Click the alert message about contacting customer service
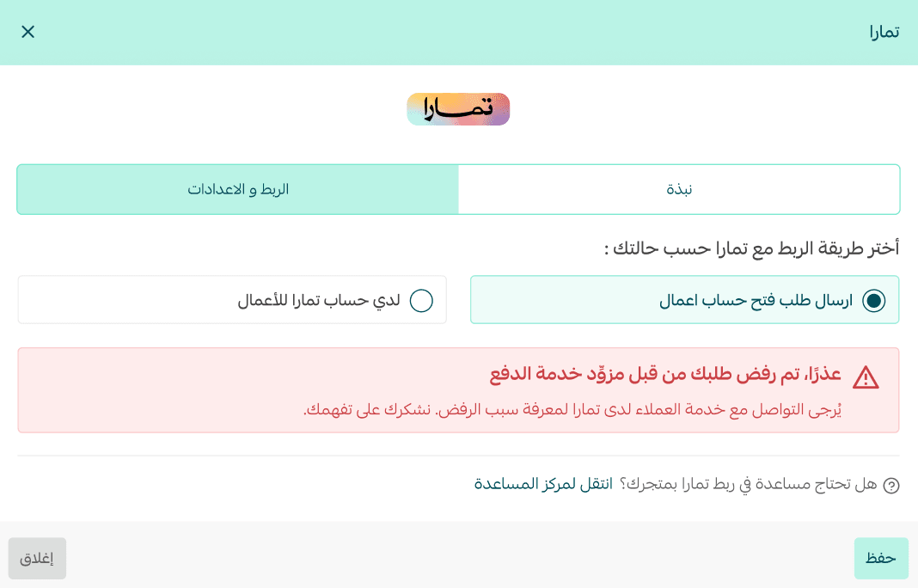Screen dimensions: 918x588 (572, 409)
